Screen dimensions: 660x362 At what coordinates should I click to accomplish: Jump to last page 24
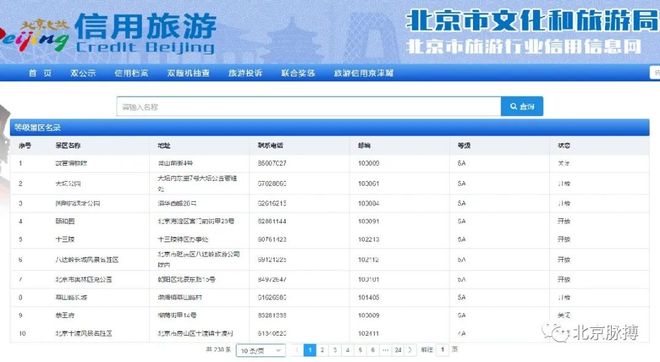click(x=398, y=350)
